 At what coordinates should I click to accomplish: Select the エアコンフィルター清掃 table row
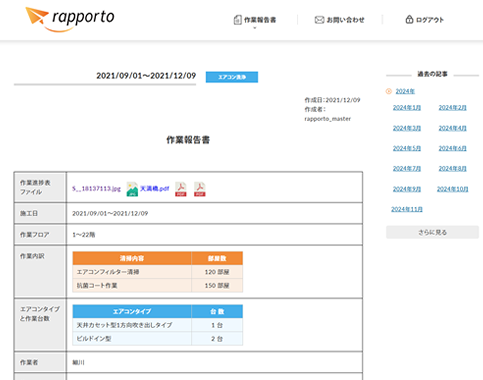point(158,272)
